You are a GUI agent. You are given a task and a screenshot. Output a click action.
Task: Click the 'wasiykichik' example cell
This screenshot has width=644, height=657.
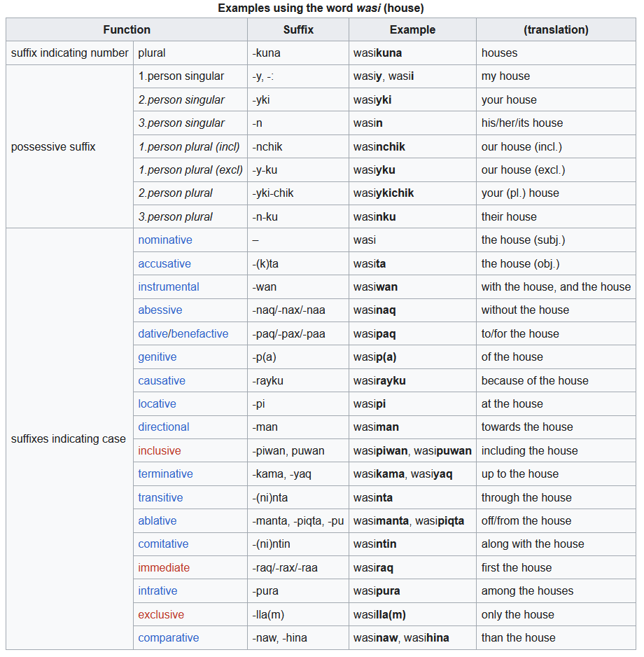412,193
